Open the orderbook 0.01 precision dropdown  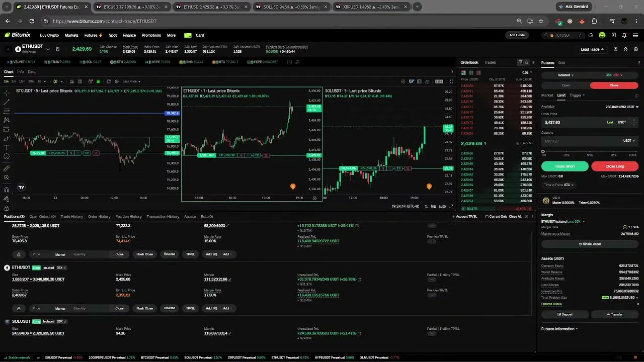pyautogui.click(x=527, y=72)
